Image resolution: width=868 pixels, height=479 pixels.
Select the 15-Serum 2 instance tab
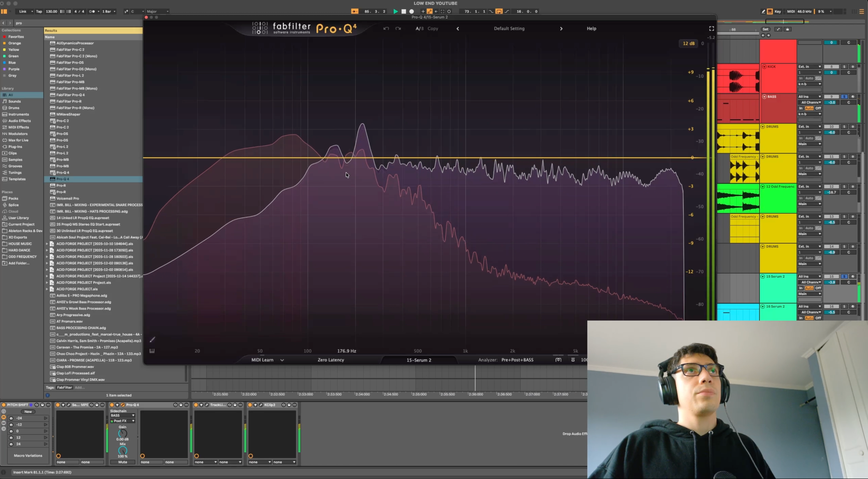419,360
